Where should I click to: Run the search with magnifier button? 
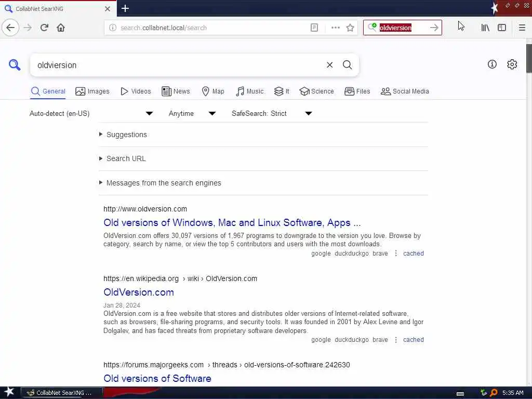coord(347,65)
